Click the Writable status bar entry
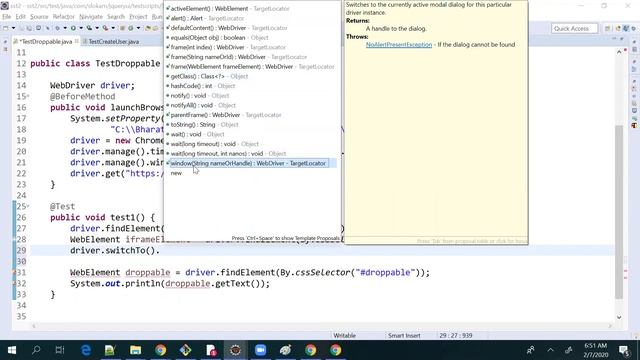This screenshot has width=640, height=360. click(345, 336)
